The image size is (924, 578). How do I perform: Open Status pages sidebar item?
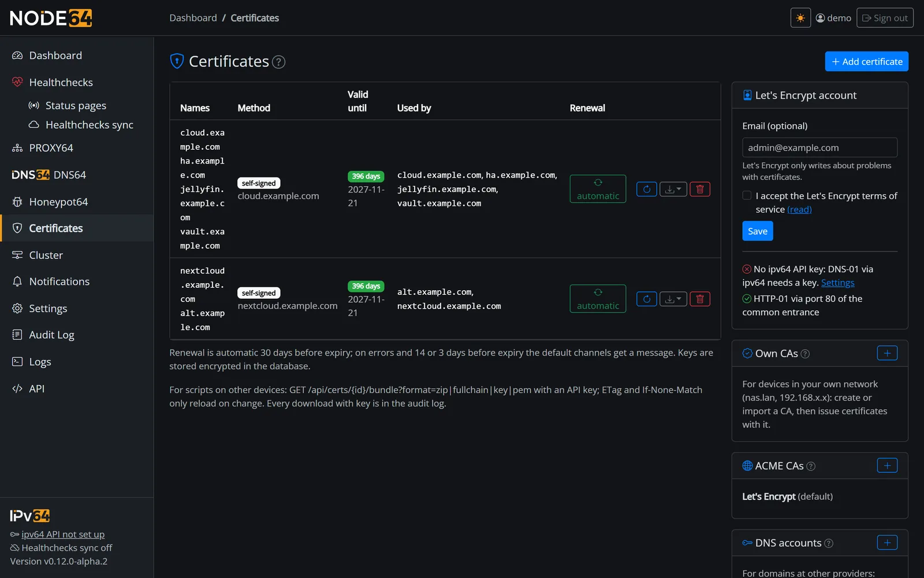[x=77, y=105]
